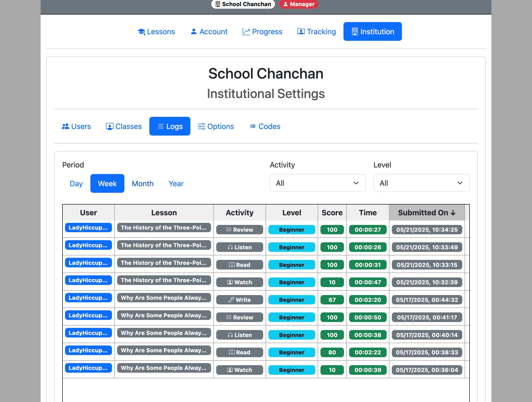Select the Institution tab
The image size is (532, 402).
373,31
